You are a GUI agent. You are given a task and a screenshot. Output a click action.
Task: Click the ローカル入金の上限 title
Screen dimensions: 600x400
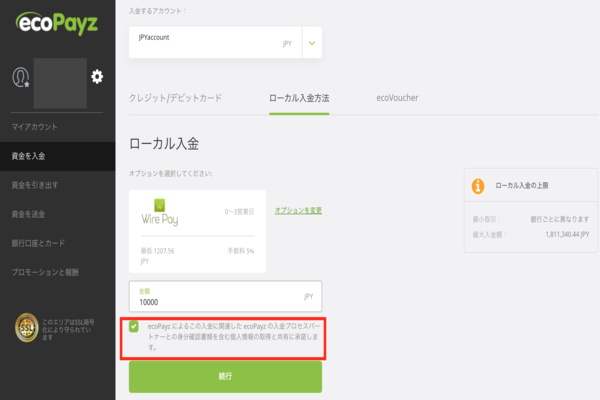[x=522, y=186]
